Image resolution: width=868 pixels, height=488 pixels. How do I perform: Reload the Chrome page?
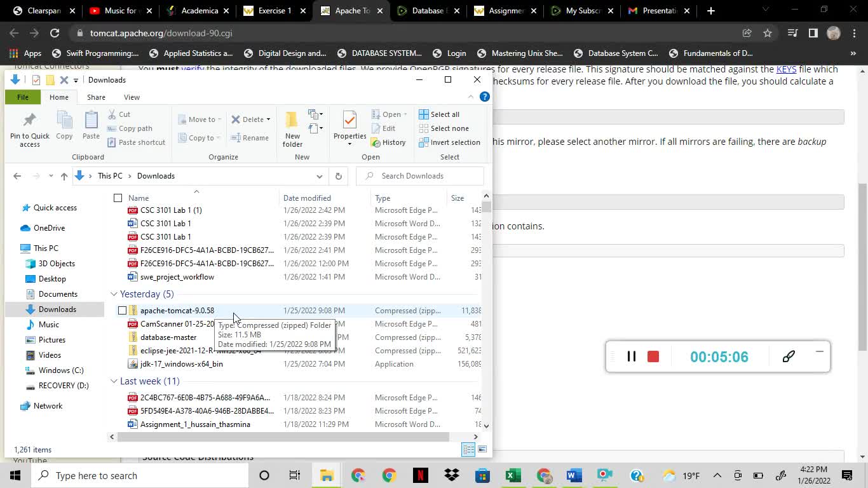[55, 33]
